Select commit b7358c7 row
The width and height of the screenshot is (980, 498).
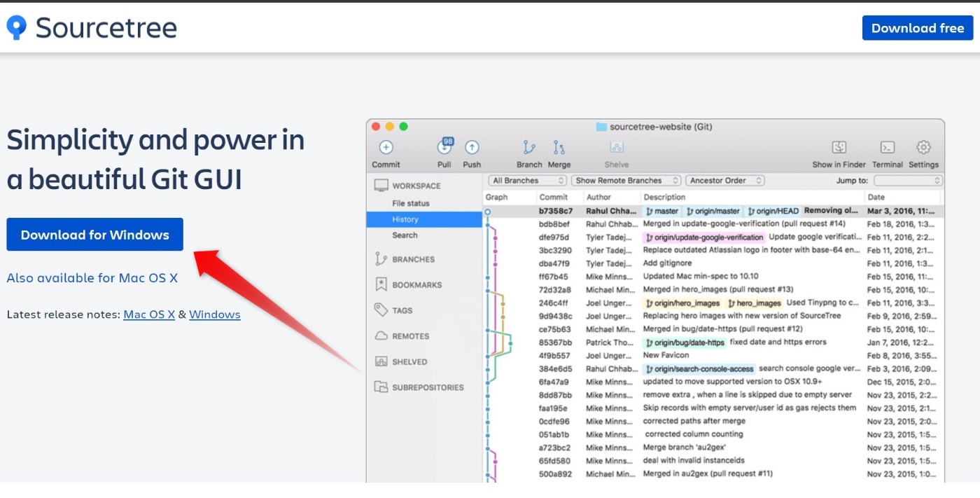coord(713,211)
